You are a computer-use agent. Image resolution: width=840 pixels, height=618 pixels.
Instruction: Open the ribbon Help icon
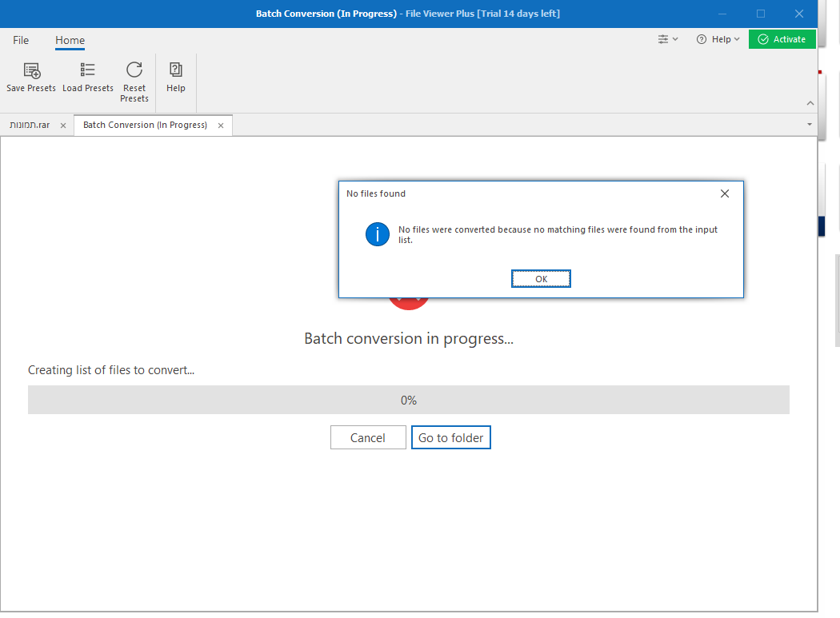[176, 70]
